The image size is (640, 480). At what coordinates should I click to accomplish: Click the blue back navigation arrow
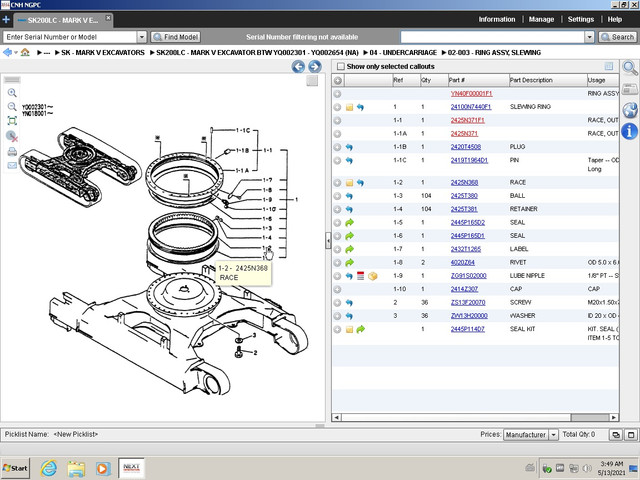pos(7,52)
